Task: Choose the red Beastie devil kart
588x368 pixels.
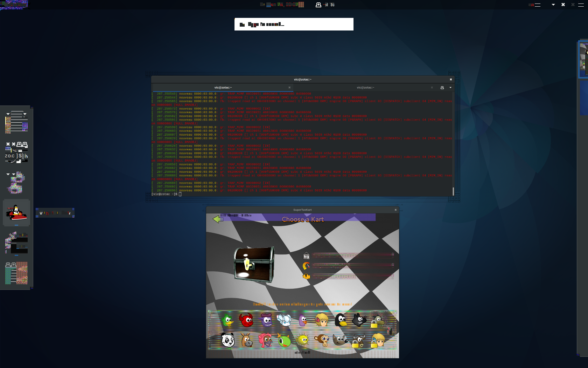Action: [x=246, y=320]
